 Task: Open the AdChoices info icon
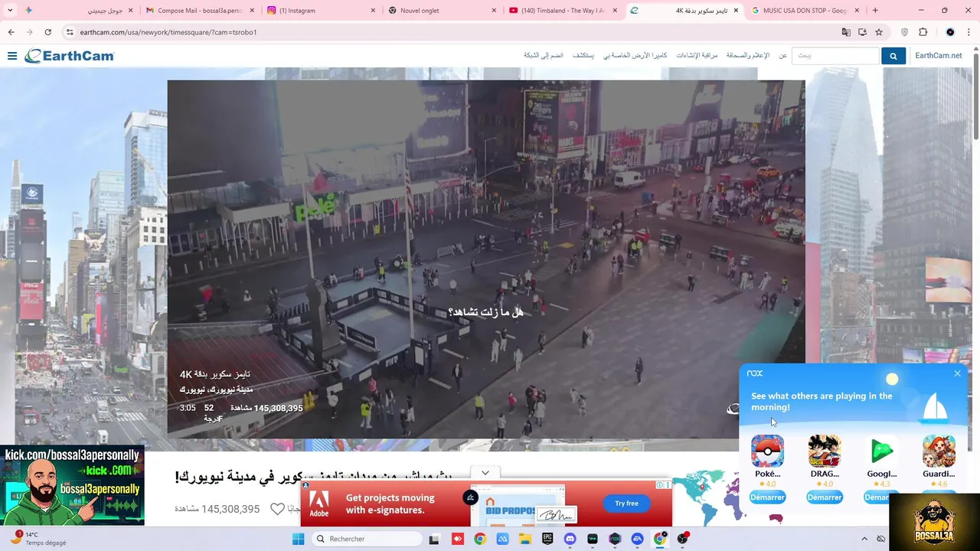(660, 484)
